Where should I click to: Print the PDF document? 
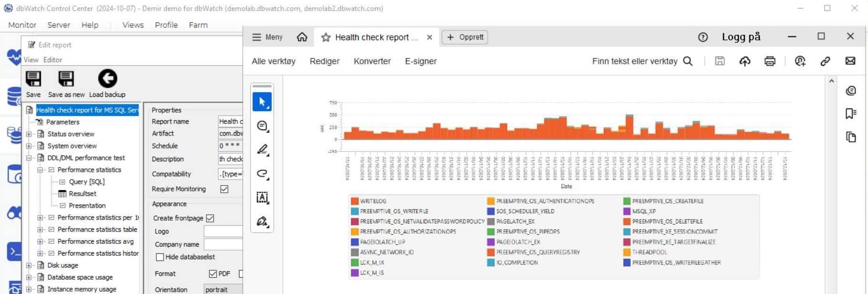click(x=770, y=61)
